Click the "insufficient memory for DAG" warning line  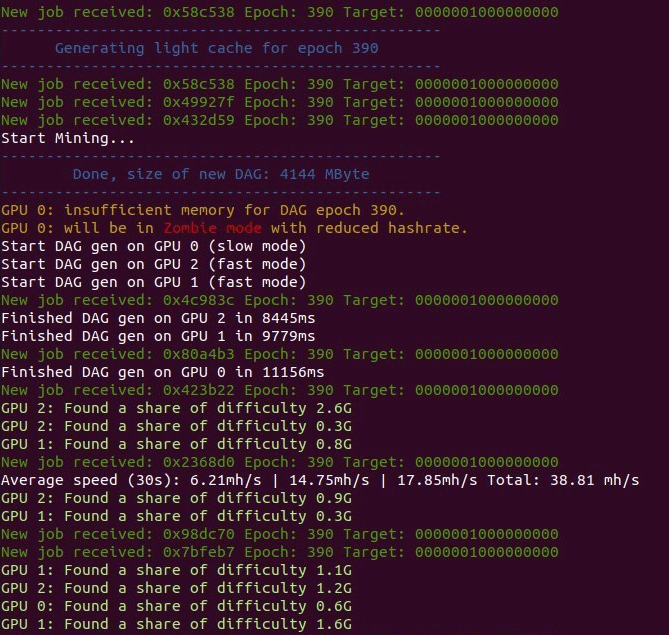202,210
